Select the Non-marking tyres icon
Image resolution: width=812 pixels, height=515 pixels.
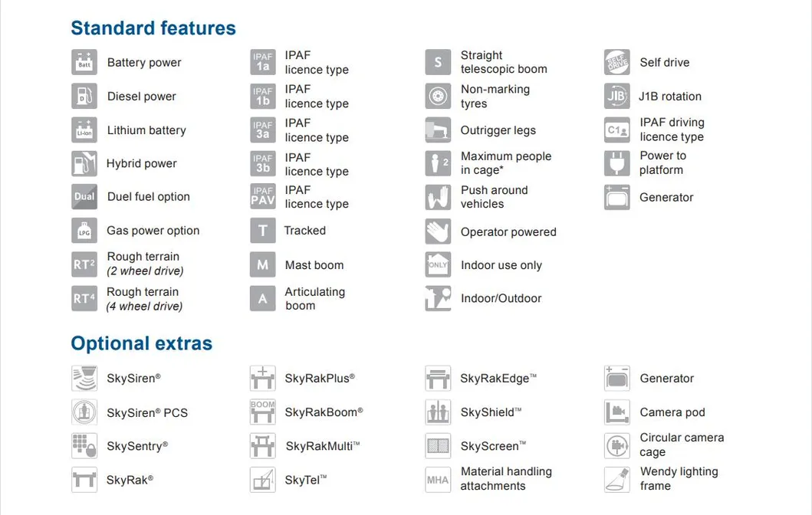click(438, 97)
